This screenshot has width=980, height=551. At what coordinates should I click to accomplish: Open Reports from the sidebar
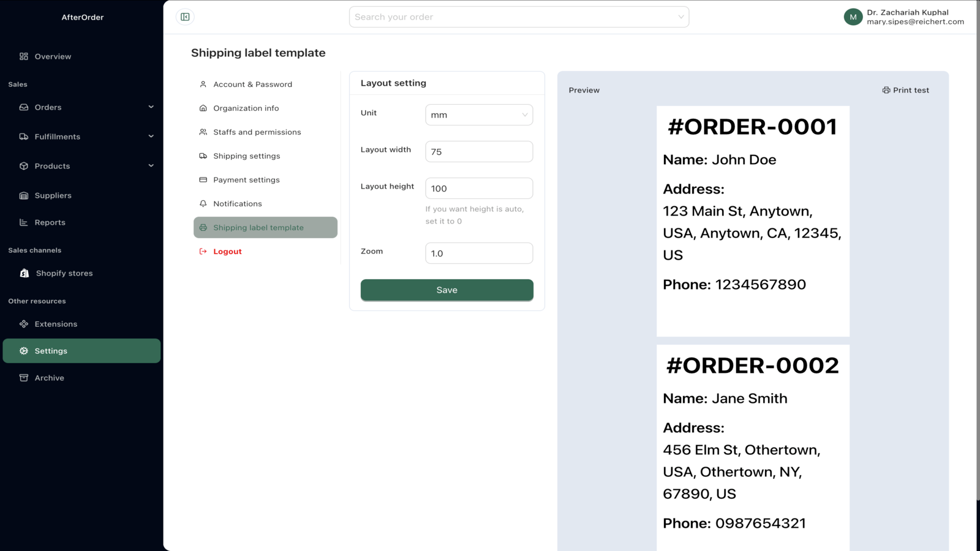(x=81, y=222)
